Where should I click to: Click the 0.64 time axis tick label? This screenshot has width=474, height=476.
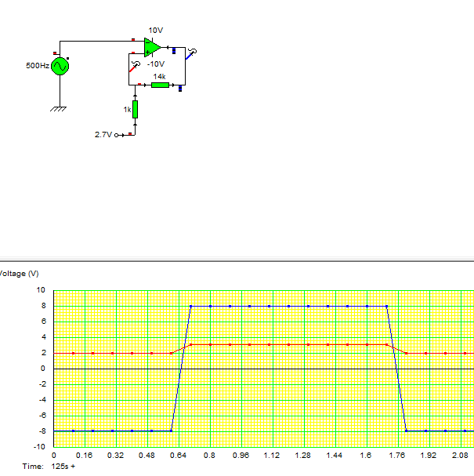coord(178,456)
